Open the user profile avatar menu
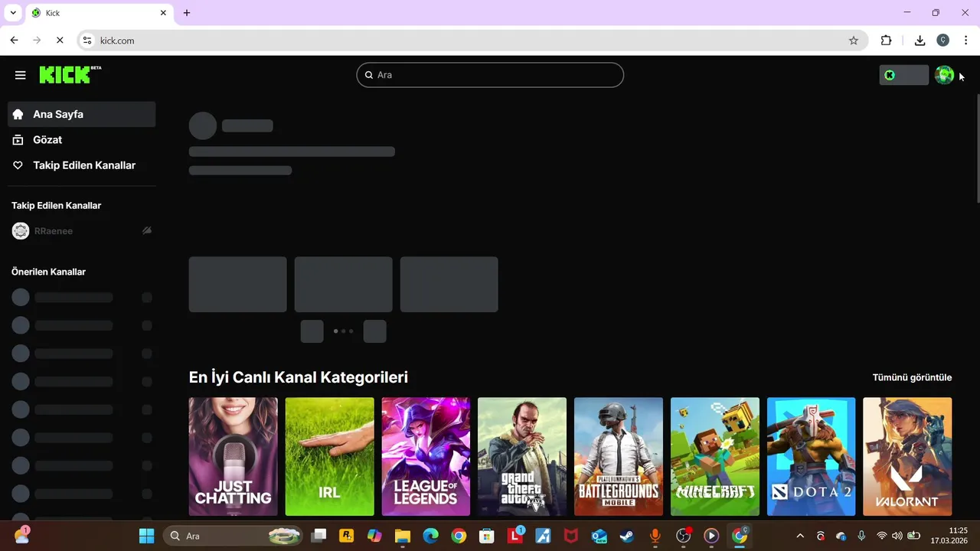The height and width of the screenshot is (551, 980). click(x=945, y=75)
